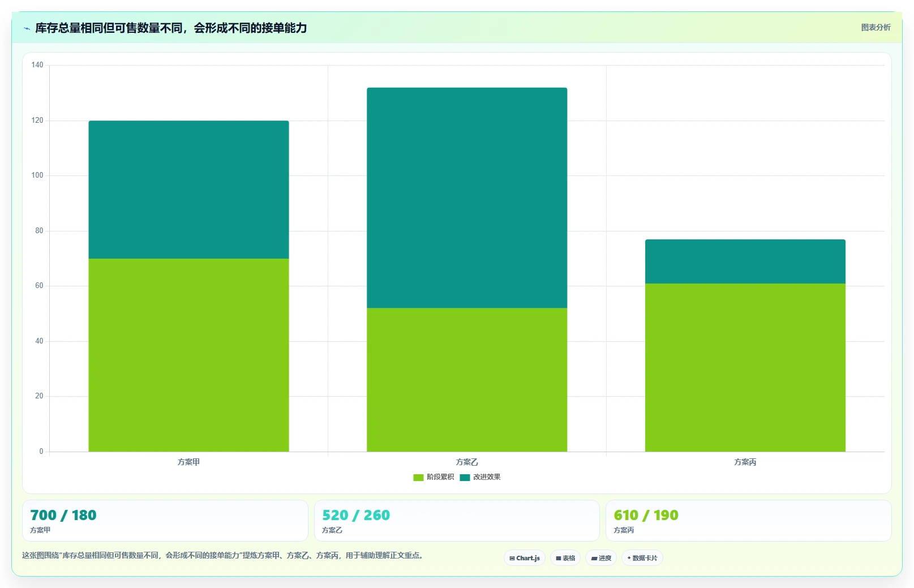The width and height of the screenshot is (914, 588).
Task: Click the y-axis value 60
Action: point(39,286)
